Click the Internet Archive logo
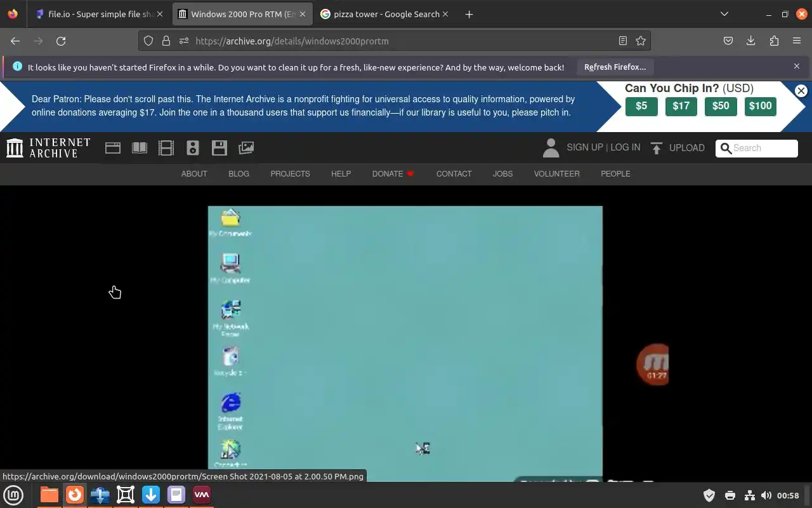 tap(48, 148)
